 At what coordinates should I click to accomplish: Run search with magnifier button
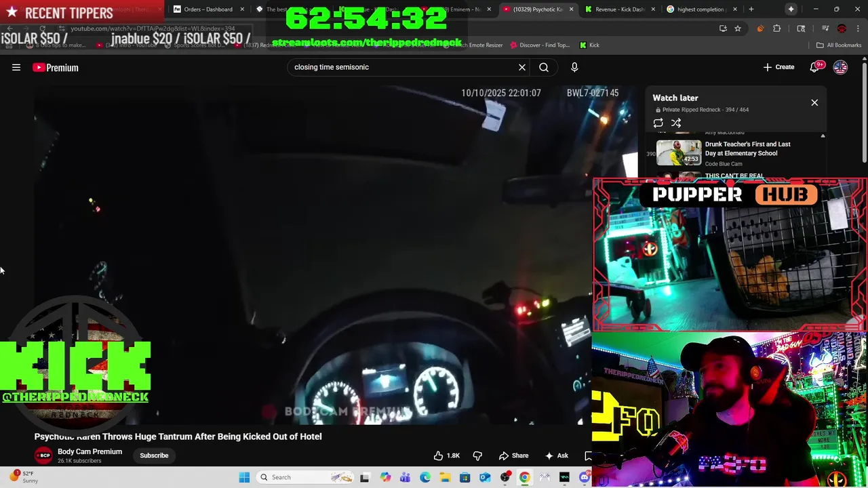point(544,67)
